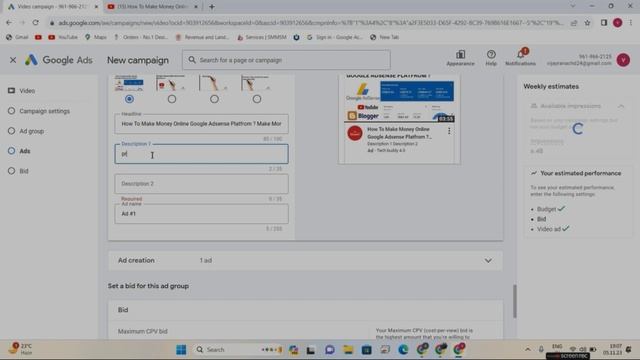Viewport: 640px width, 360px height.
Task: Click Set a bid for this ad group
Action: point(148,286)
